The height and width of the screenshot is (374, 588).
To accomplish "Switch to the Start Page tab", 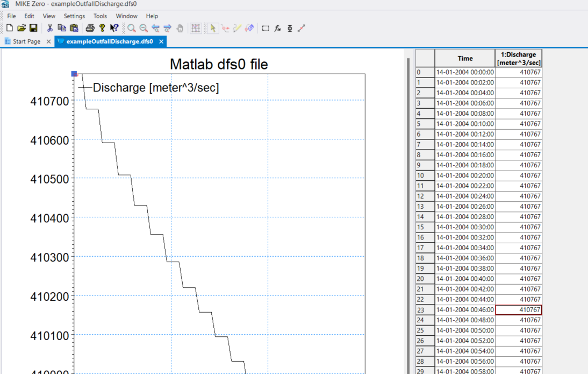I will coord(26,41).
